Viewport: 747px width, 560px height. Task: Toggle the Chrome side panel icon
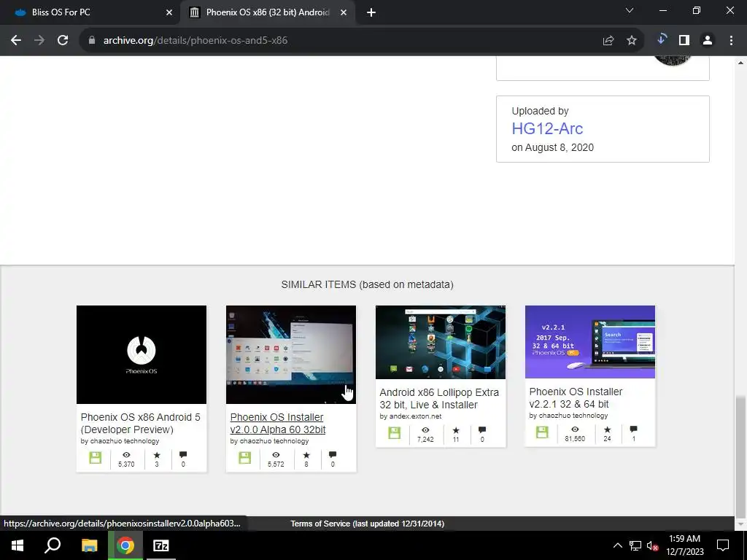click(684, 41)
